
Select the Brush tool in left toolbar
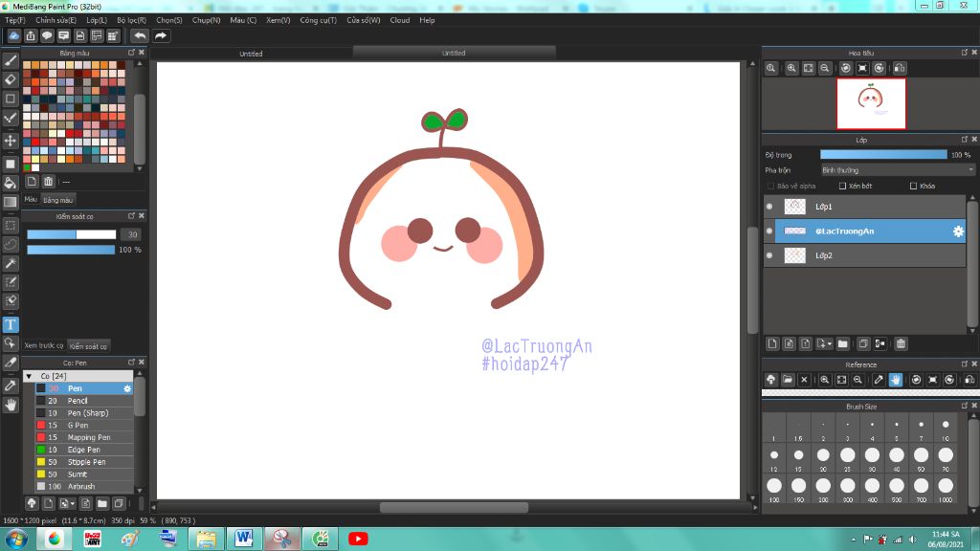click(x=11, y=60)
